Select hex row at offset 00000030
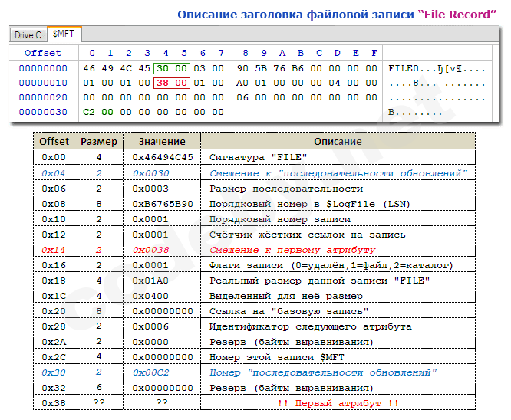 43,111
